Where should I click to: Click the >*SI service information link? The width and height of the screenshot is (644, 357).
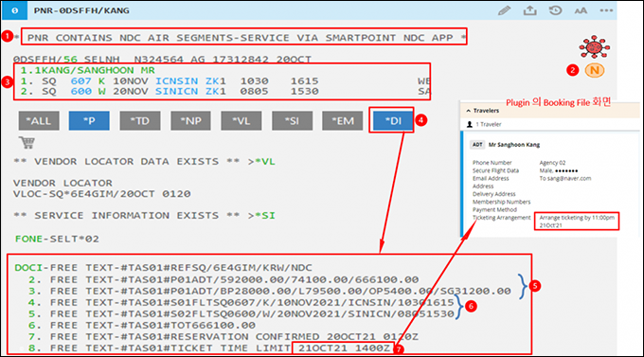coord(261,215)
